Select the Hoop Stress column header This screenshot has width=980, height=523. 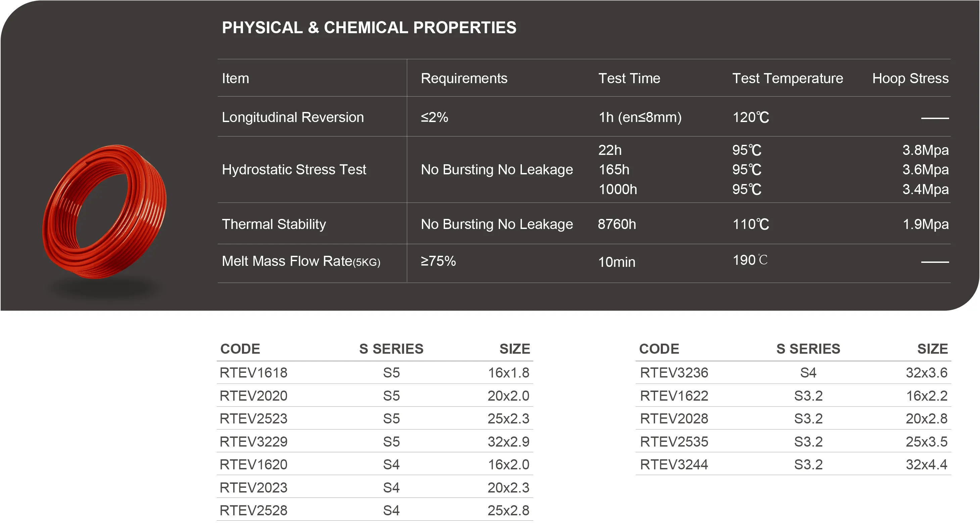point(910,78)
